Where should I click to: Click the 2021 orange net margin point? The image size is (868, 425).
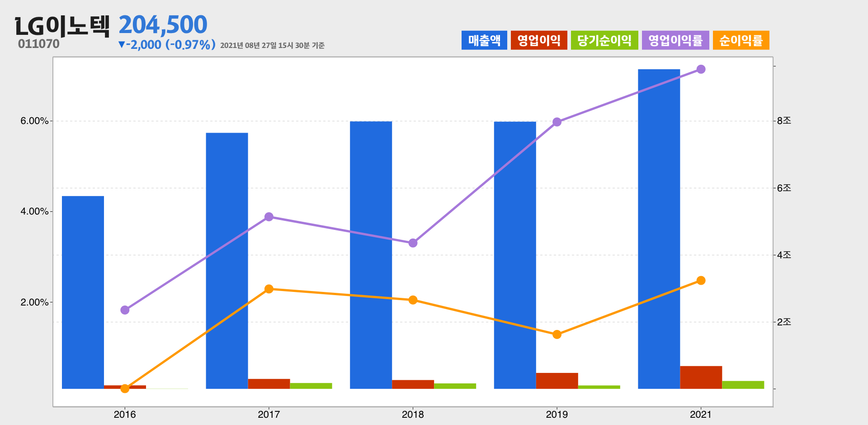pyautogui.click(x=701, y=281)
